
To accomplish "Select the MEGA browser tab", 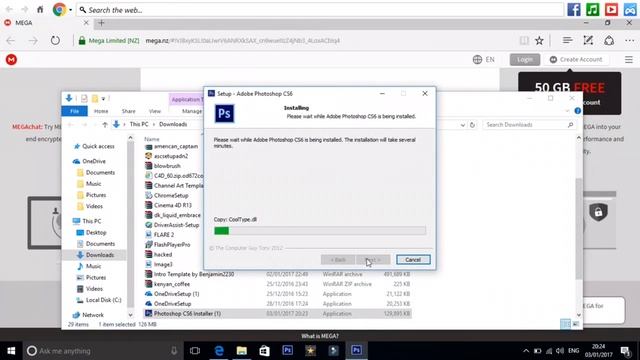I will click(46, 23).
